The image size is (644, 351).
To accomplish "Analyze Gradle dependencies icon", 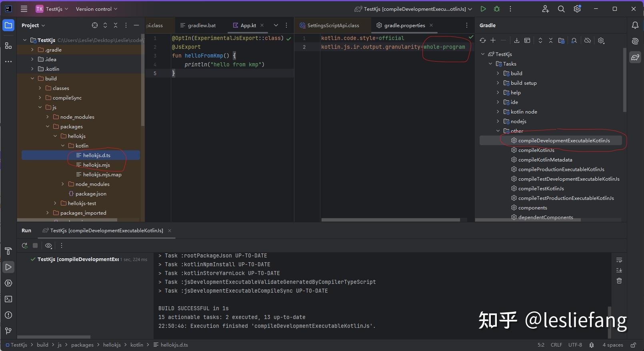I will pyautogui.click(x=574, y=40).
